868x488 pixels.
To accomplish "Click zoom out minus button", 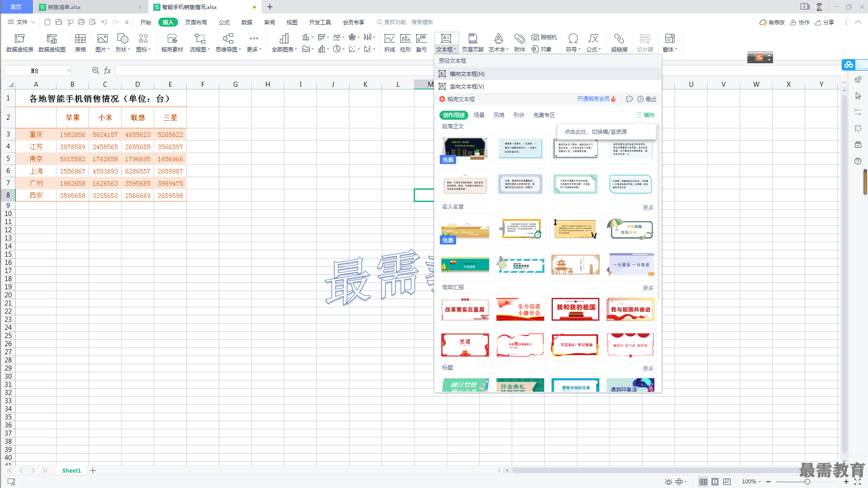I will click(x=769, y=482).
